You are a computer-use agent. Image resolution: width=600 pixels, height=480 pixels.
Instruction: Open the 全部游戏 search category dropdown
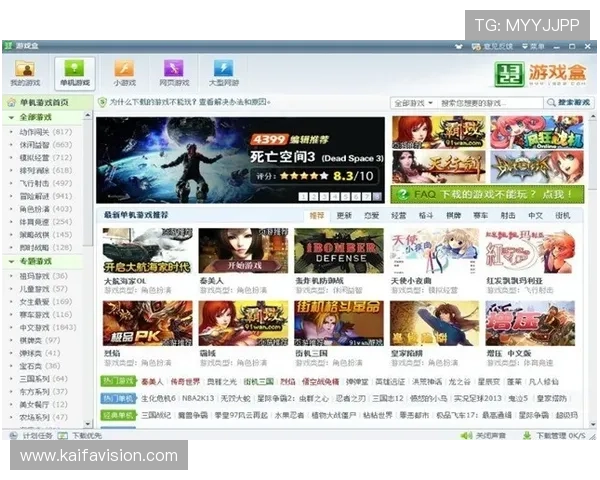pos(413,103)
